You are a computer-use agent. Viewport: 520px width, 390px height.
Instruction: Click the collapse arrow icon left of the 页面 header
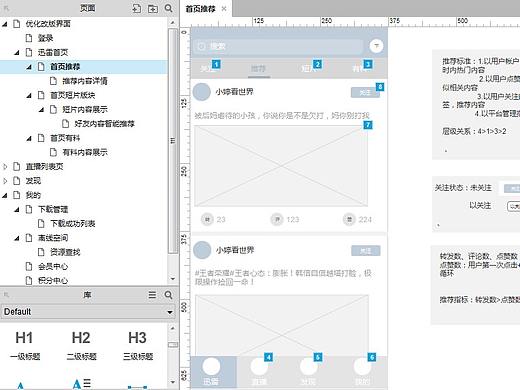click(x=6, y=8)
